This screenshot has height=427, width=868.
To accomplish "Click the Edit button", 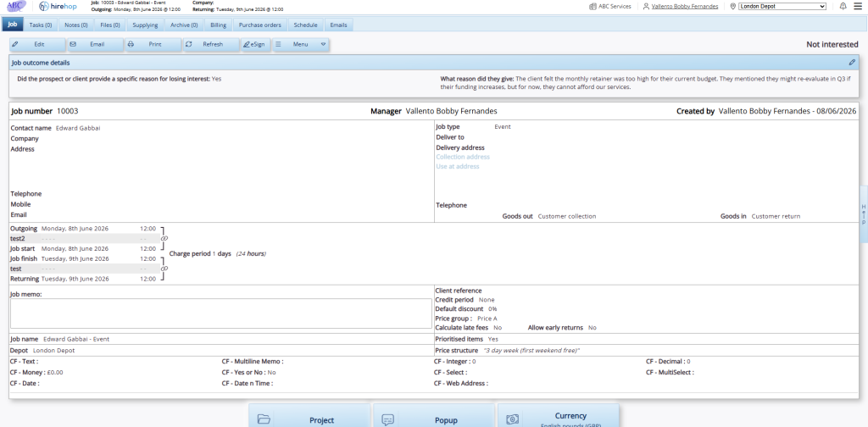I will point(37,44).
